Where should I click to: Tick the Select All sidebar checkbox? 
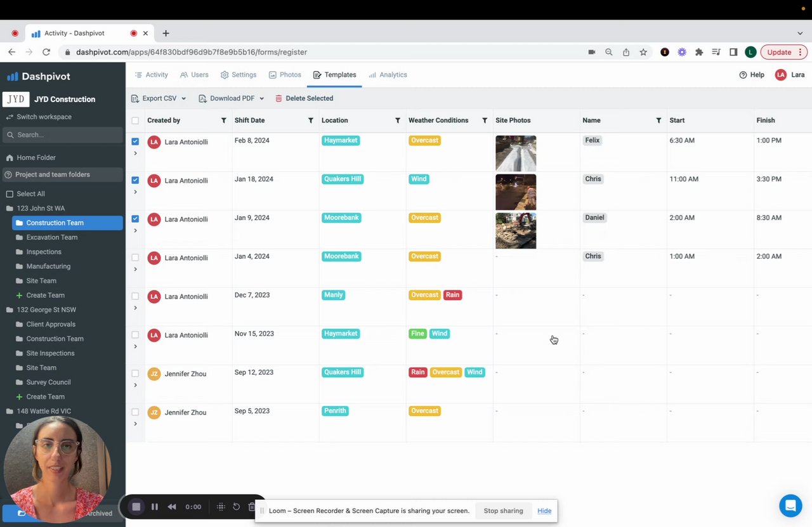coord(10,194)
